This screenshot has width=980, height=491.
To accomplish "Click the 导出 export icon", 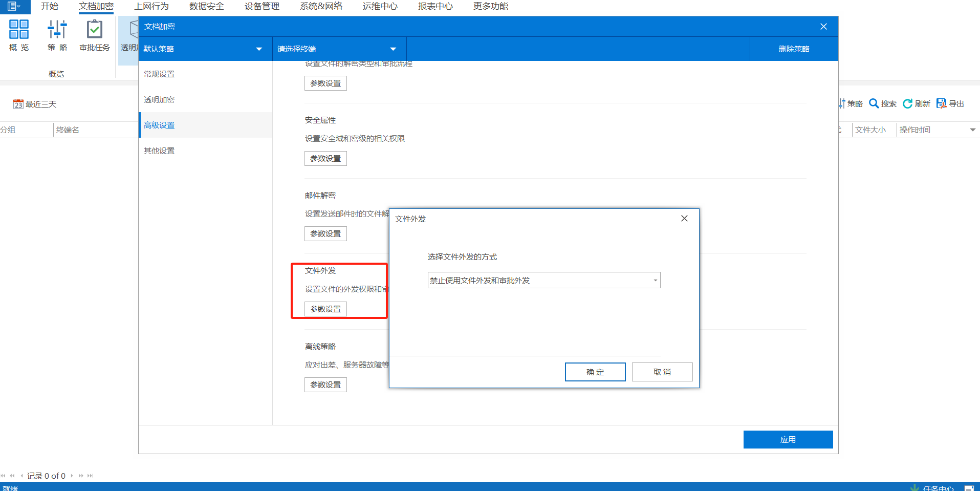I will 950,103.
